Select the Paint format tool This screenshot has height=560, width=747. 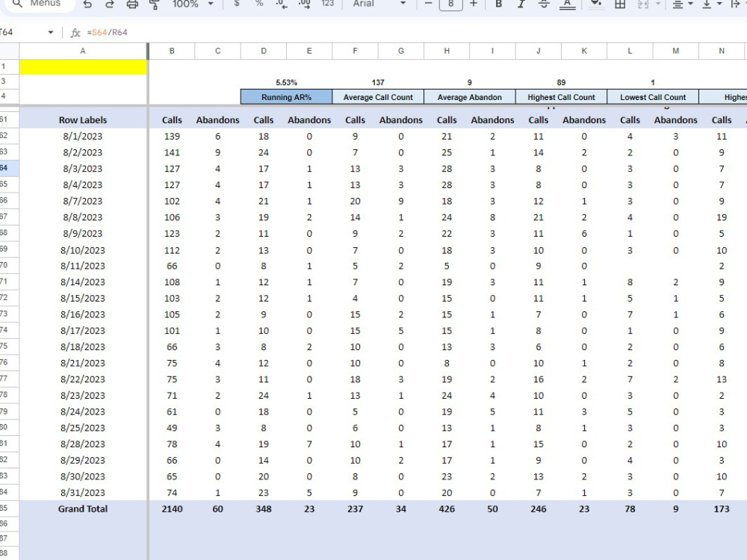coord(155,4)
